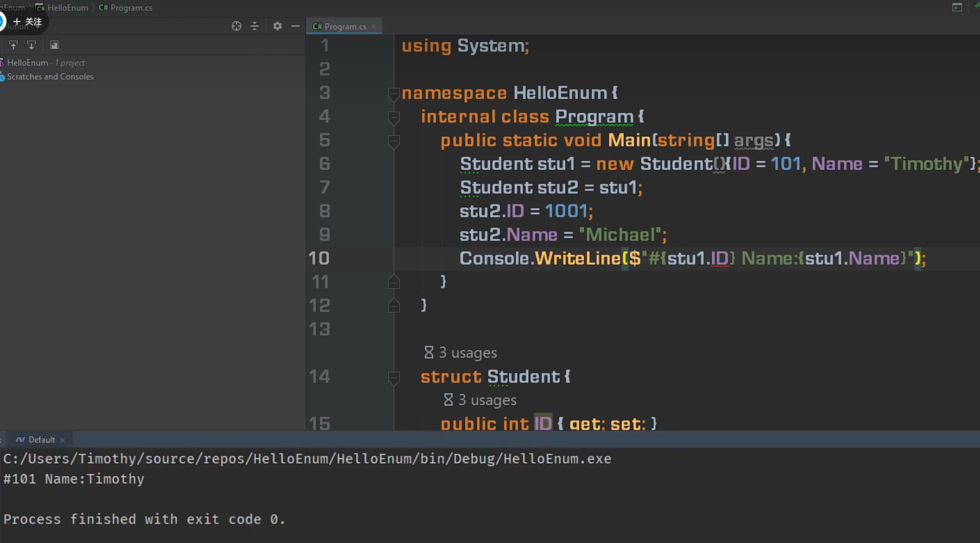Click the Program class name on line 4
The width and height of the screenshot is (980, 543).
click(x=594, y=117)
